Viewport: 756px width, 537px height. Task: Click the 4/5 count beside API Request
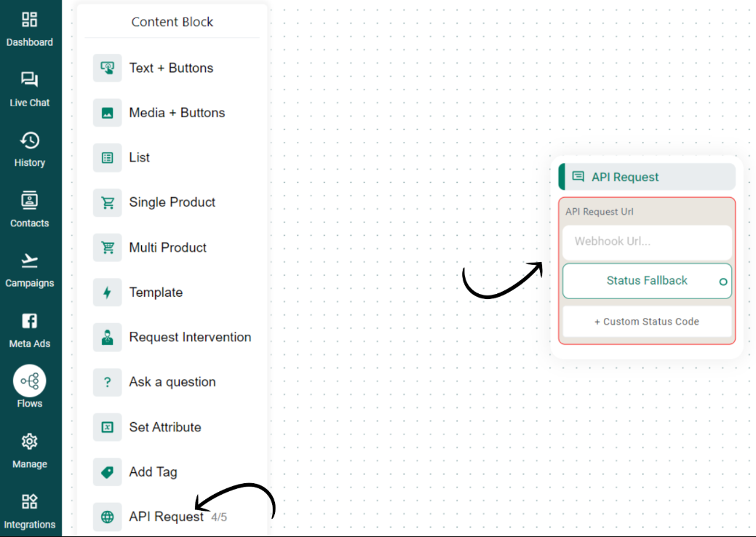point(219,517)
